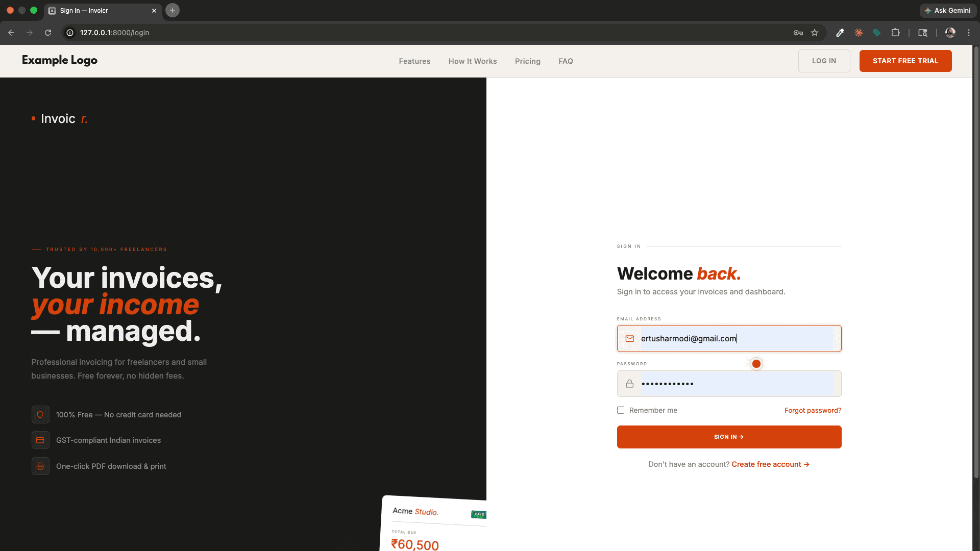Screen dimensions: 980x551
Task: Click the tab search media icon
Action: [x=923, y=33]
